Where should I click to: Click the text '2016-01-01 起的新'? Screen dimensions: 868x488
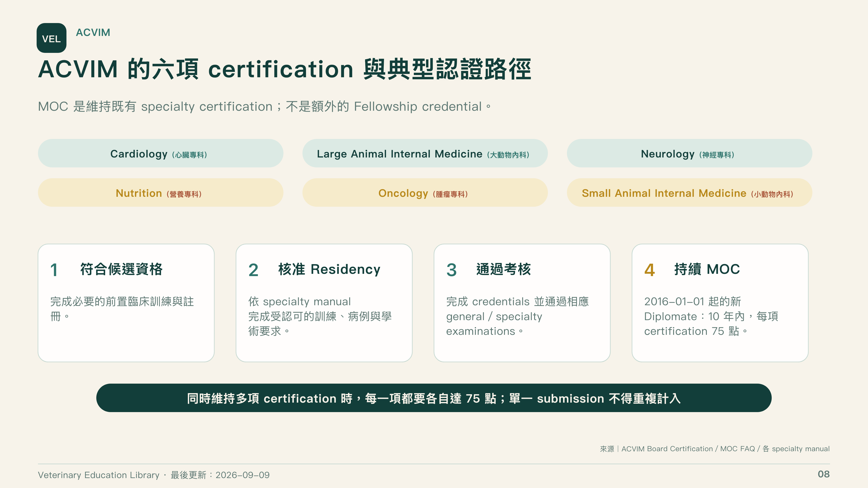[692, 301]
